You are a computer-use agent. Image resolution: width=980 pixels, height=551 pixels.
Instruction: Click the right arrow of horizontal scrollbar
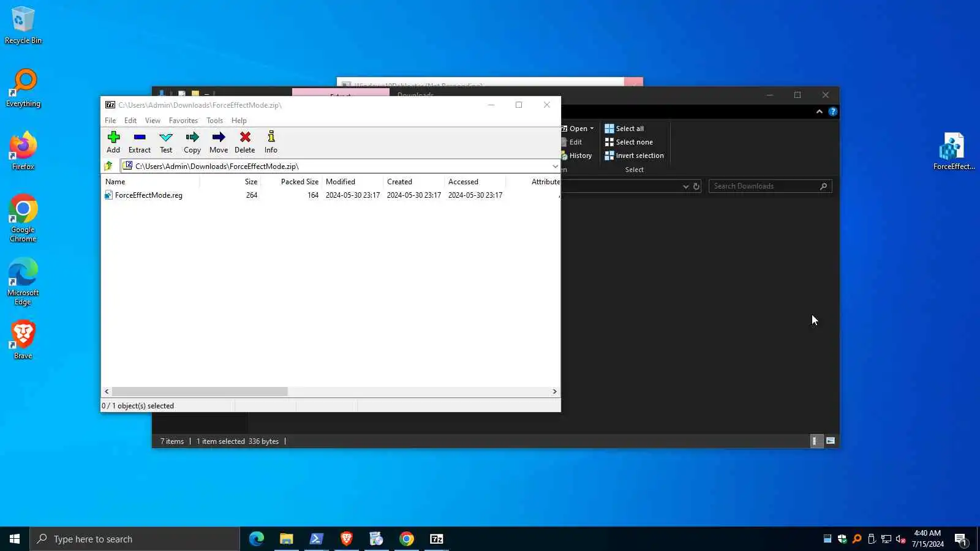(555, 391)
